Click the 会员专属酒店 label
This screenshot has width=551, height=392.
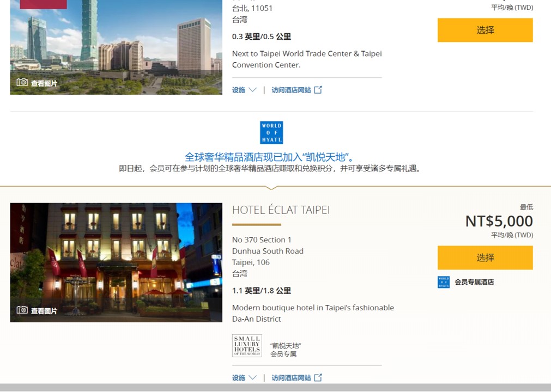tap(474, 282)
